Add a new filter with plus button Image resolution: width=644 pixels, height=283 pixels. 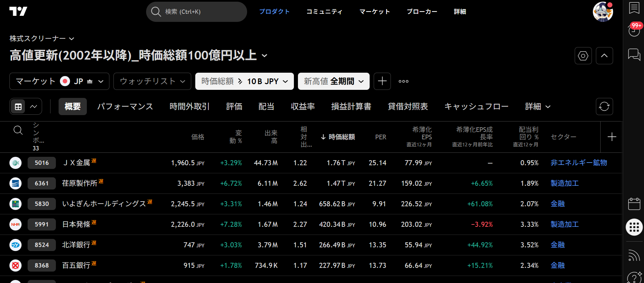pyautogui.click(x=382, y=81)
